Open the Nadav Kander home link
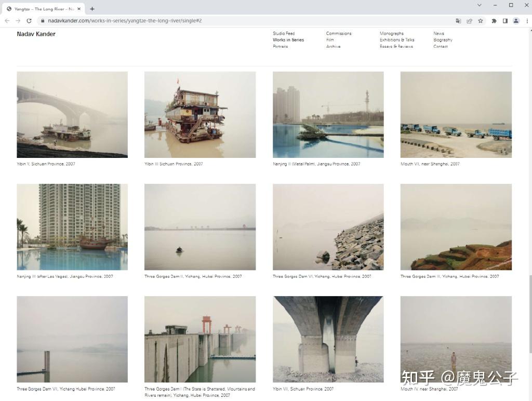This screenshot has height=401, width=532. tap(36, 34)
